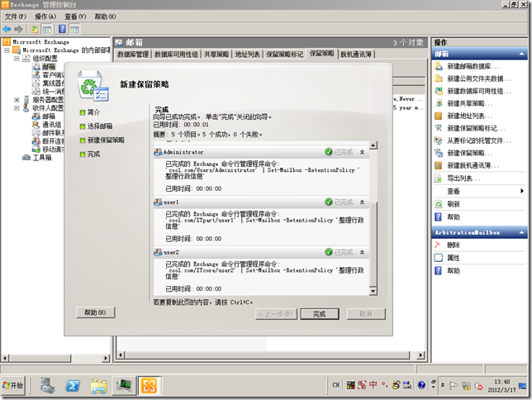Collapse the user1 result section

pyautogui.click(x=362, y=201)
